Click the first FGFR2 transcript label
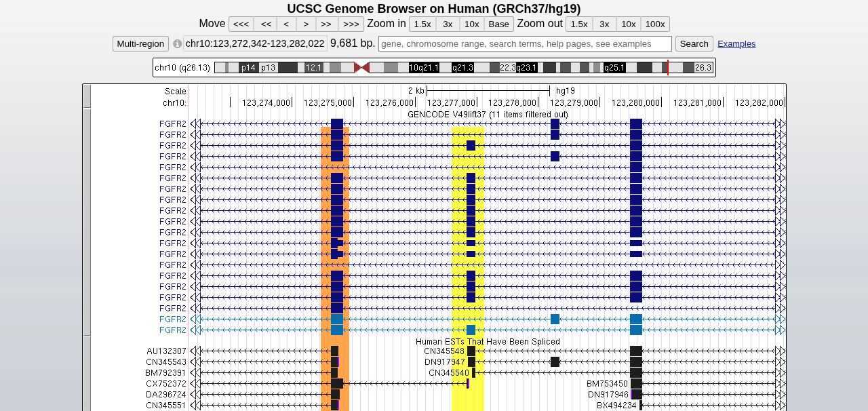 coord(173,124)
